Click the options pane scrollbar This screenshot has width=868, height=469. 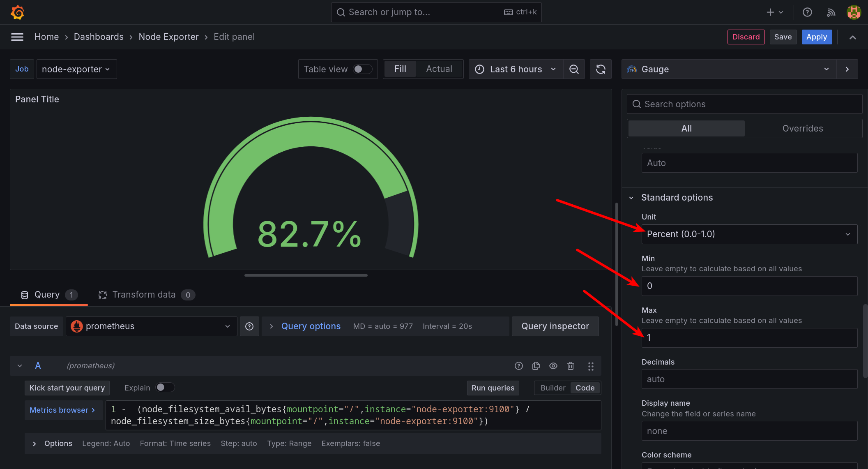tap(865, 341)
